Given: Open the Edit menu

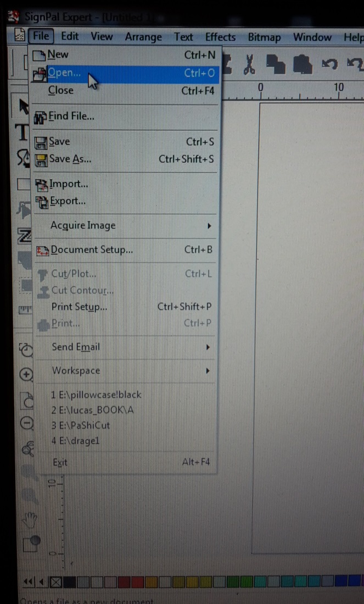Looking at the screenshot, I should (x=70, y=37).
